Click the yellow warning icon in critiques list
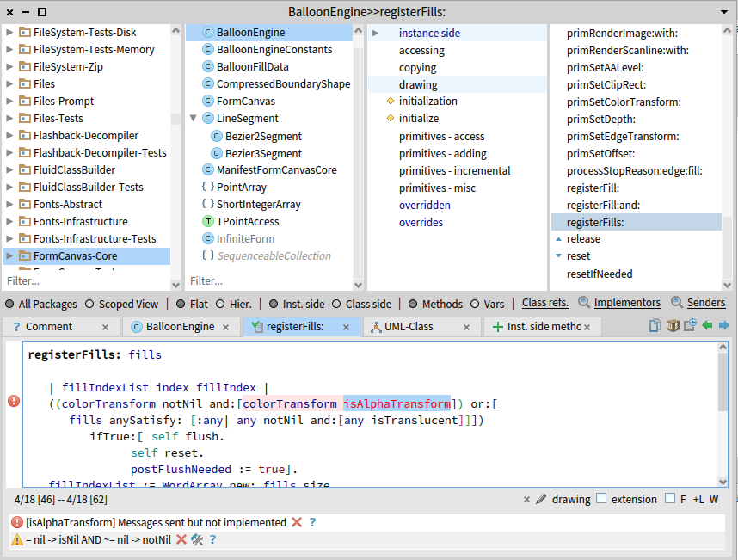Viewport: 738px width, 560px height. [x=17, y=539]
